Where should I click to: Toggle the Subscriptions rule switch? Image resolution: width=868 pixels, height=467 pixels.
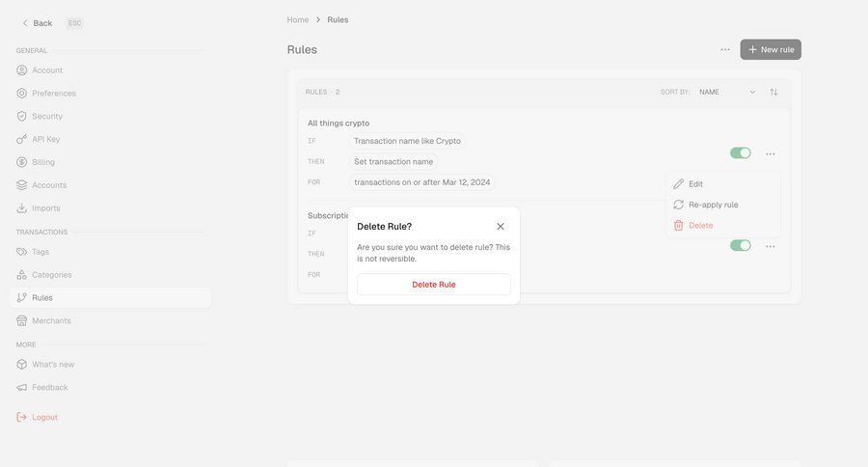pos(740,245)
